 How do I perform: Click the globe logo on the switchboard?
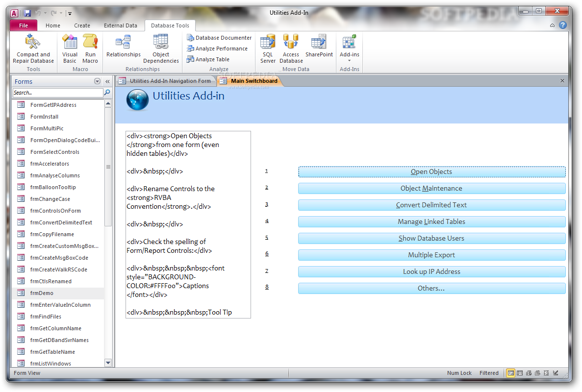tap(137, 100)
